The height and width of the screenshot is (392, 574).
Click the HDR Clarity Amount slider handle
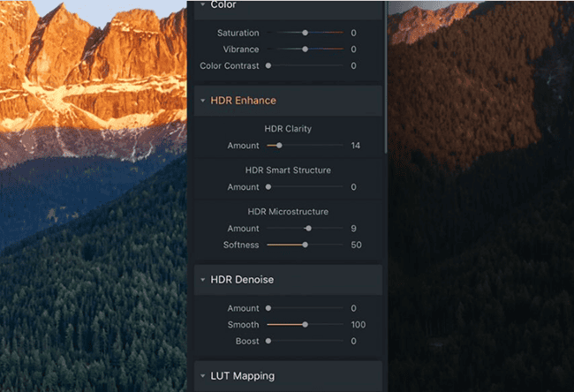(279, 146)
